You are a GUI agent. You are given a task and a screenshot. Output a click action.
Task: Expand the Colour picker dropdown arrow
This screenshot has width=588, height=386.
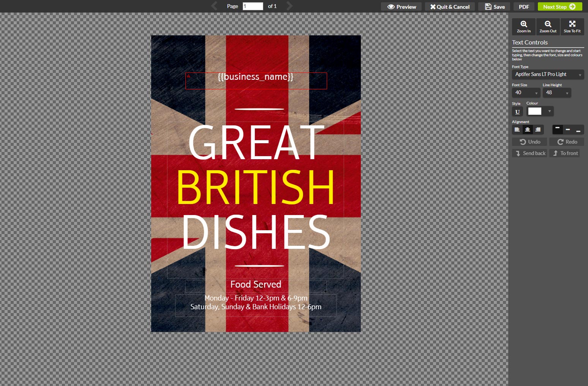549,111
